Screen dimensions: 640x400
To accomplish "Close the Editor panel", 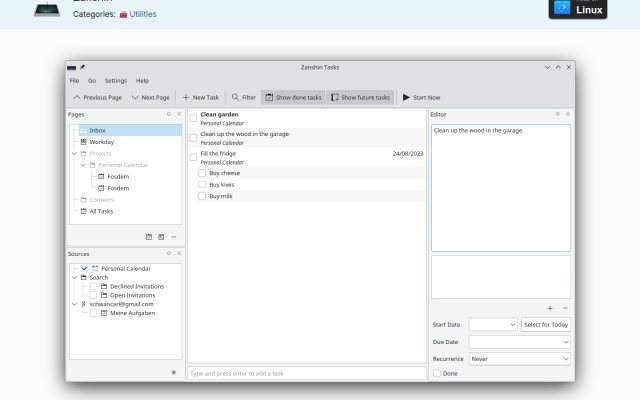I will coord(568,114).
